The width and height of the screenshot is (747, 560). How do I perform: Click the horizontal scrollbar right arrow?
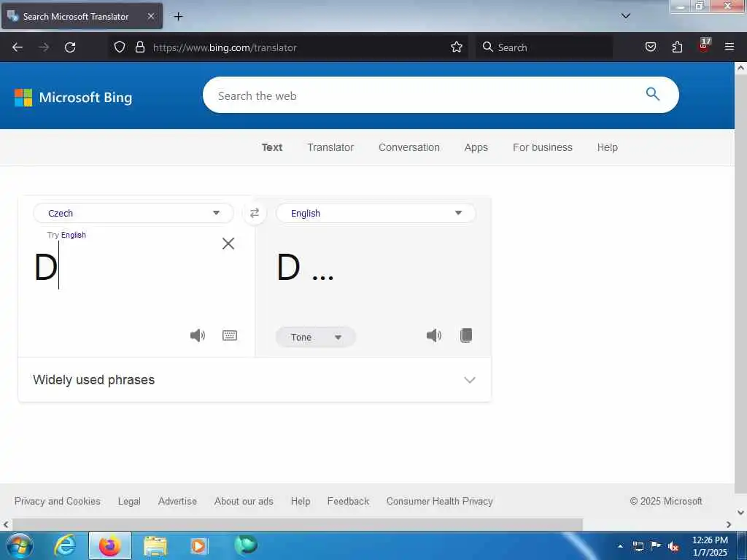point(729,524)
